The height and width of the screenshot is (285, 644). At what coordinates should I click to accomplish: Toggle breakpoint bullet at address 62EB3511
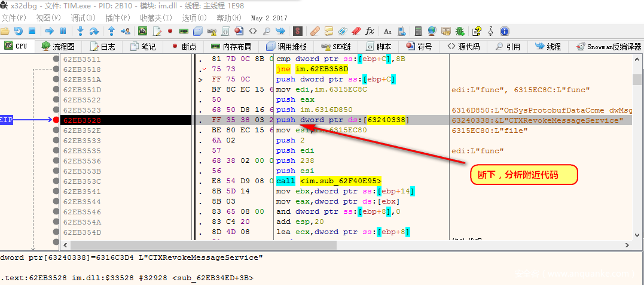click(x=56, y=59)
